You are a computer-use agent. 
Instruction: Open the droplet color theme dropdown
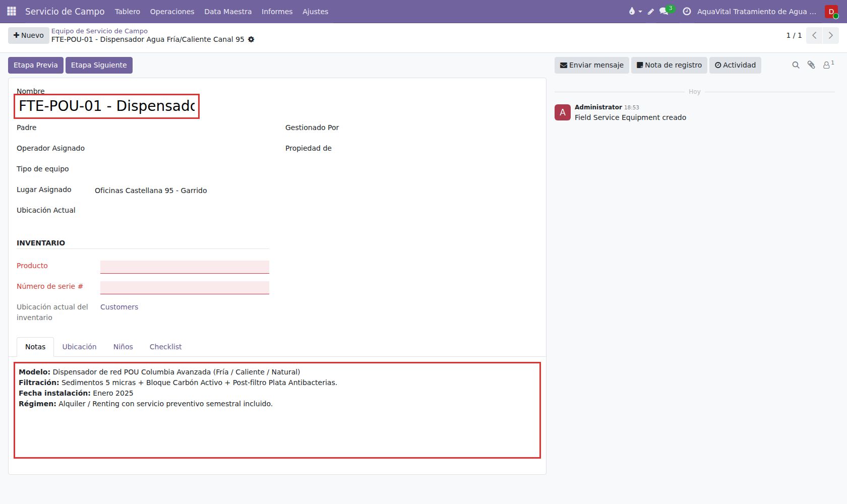point(635,11)
